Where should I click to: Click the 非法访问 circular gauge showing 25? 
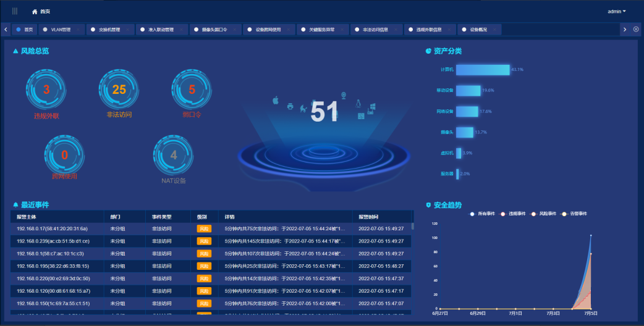tap(119, 90)
